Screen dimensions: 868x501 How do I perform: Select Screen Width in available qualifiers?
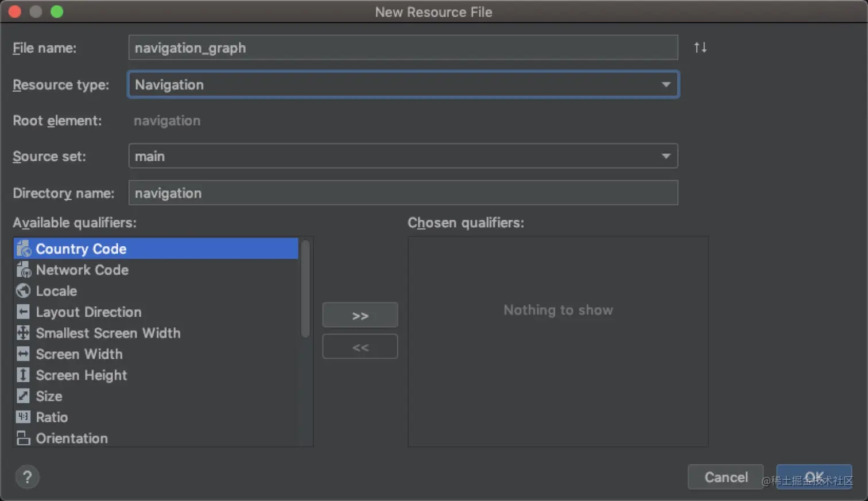click(x=79, y=354)
